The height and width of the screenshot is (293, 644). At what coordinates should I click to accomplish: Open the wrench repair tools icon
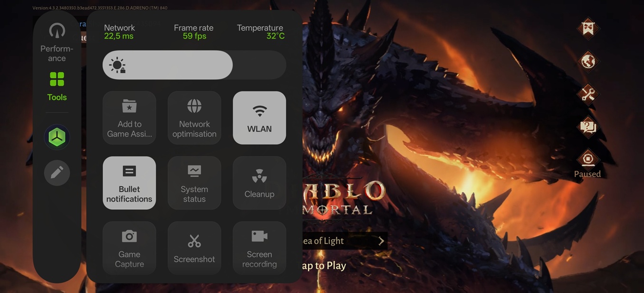(588, 94)
